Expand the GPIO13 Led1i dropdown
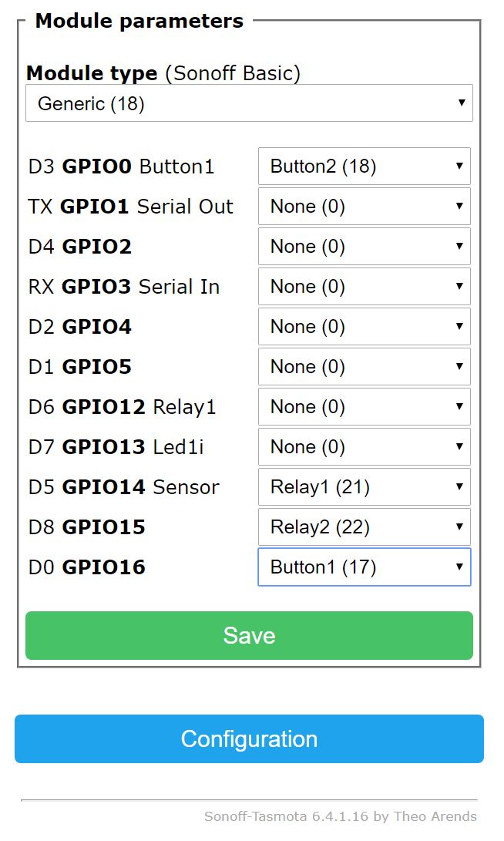The width and height of the screenshot is (504, 841). tap(364, 447)
